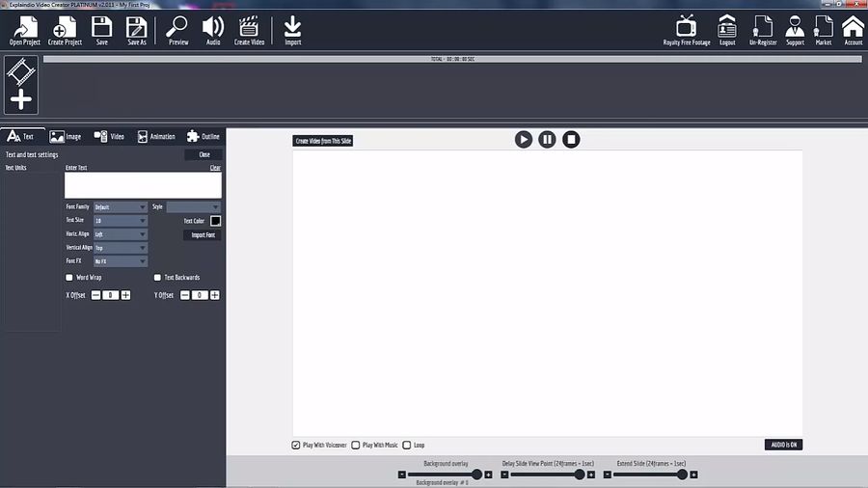
Task: Expand the Vertical Align dropdown
Action: 121,248
